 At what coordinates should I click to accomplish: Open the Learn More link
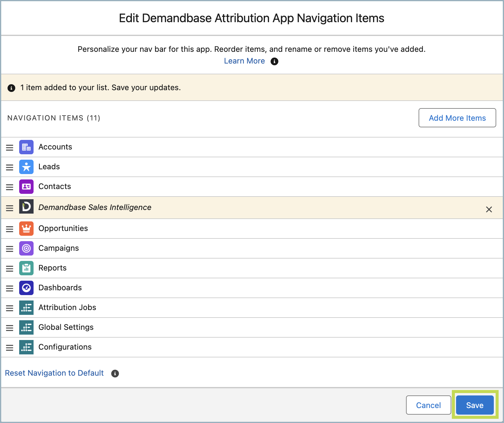coord(245,61)
